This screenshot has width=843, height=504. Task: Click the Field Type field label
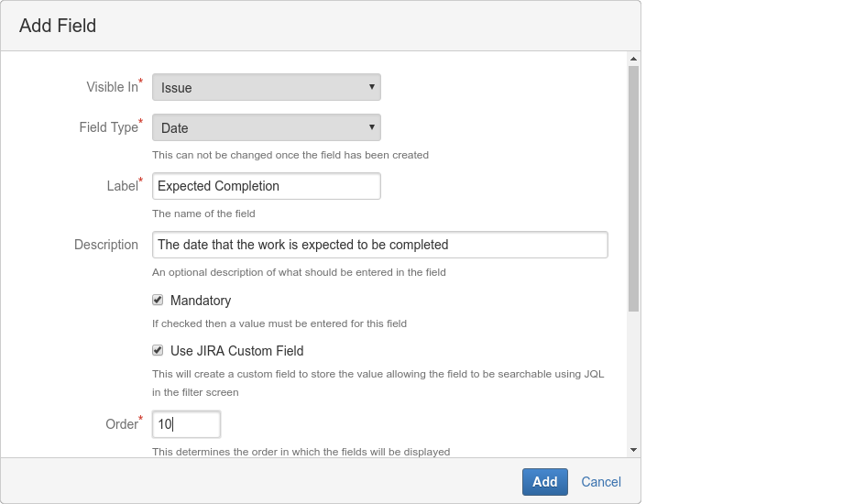coord(108,127)
